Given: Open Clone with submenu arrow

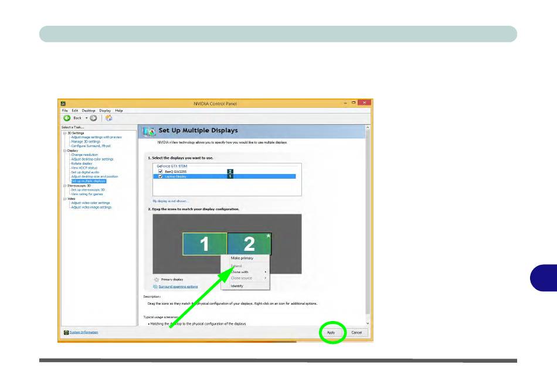Looking at the screenshot, I should (266, 272).
